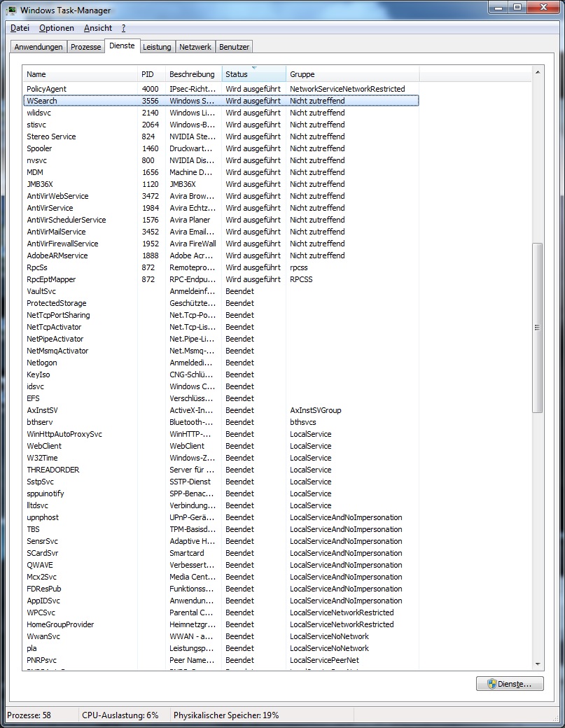
Task: Select the AxInstSV service name
Action: pos(42,410)
